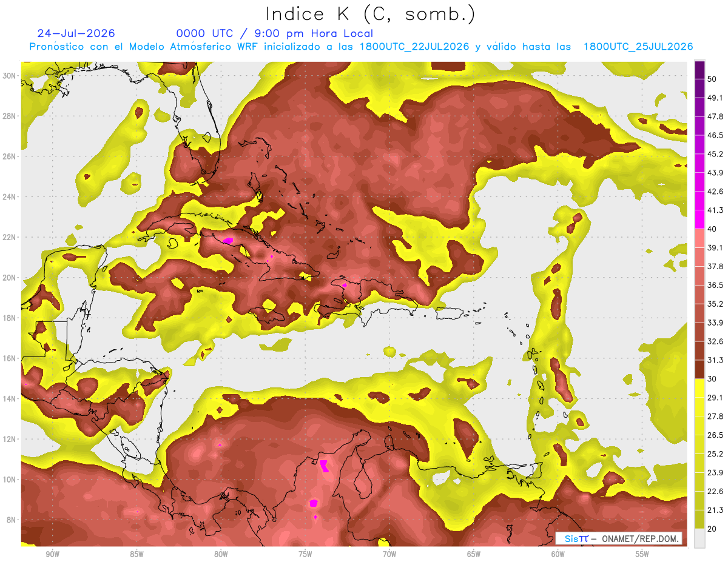Viewport: 728px width, 562px height.
Task: Click the '18N' latitude axis label
Action: (x=9, y=318)
